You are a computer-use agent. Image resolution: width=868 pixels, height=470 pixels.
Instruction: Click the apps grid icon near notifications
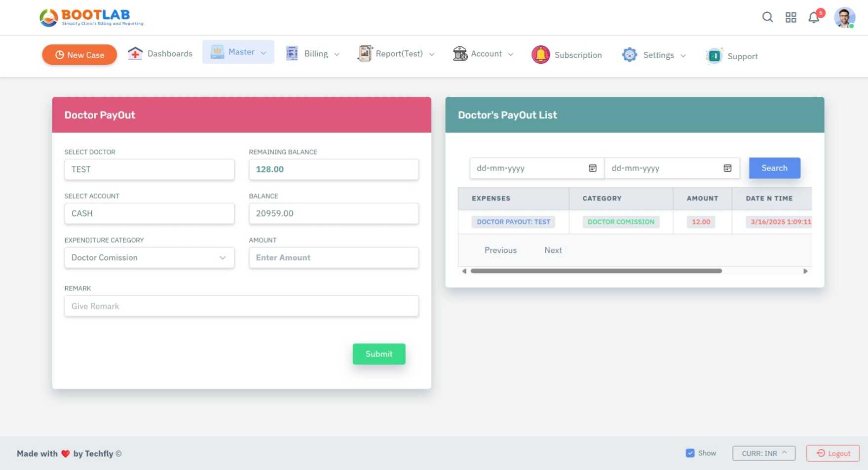click(791, 17)
